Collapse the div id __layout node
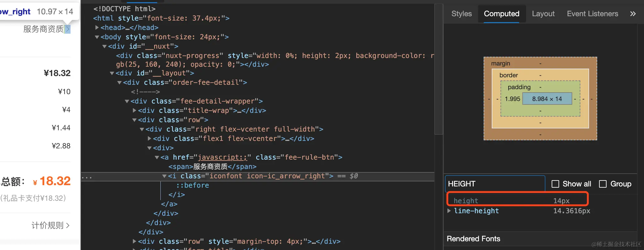644x250 pixels. 112,73
